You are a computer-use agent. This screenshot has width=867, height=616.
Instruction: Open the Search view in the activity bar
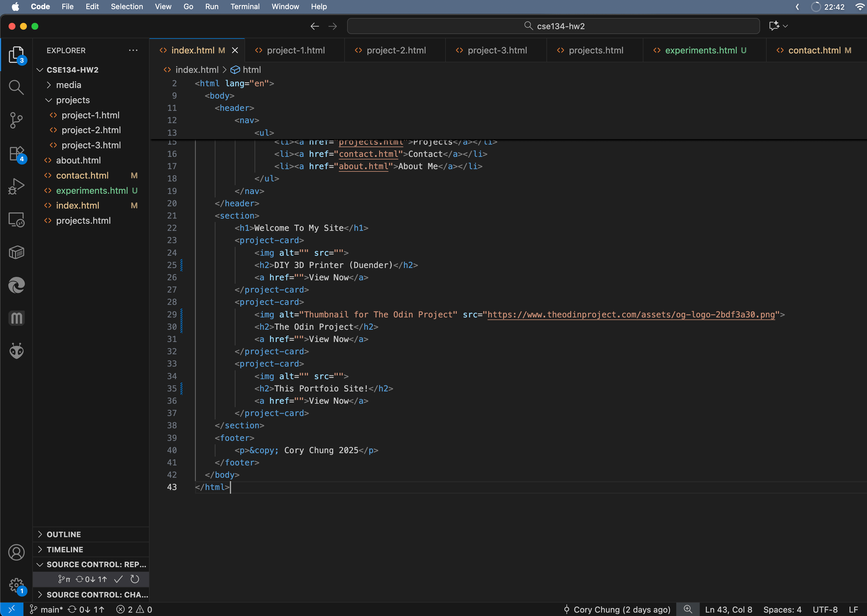coord(16,87)
